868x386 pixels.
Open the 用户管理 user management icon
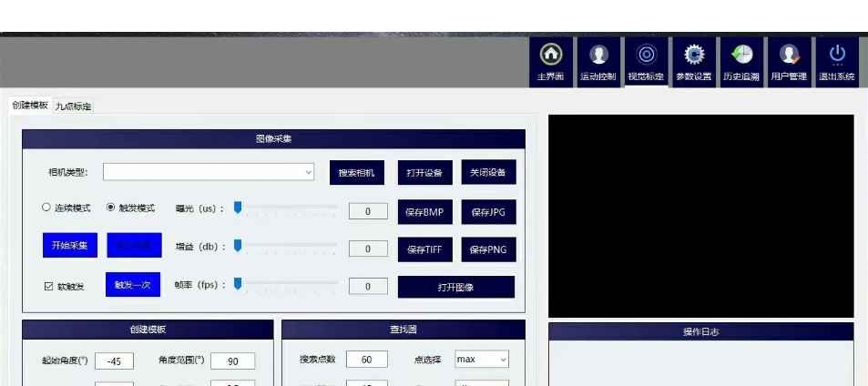click(x=788, y=61)
